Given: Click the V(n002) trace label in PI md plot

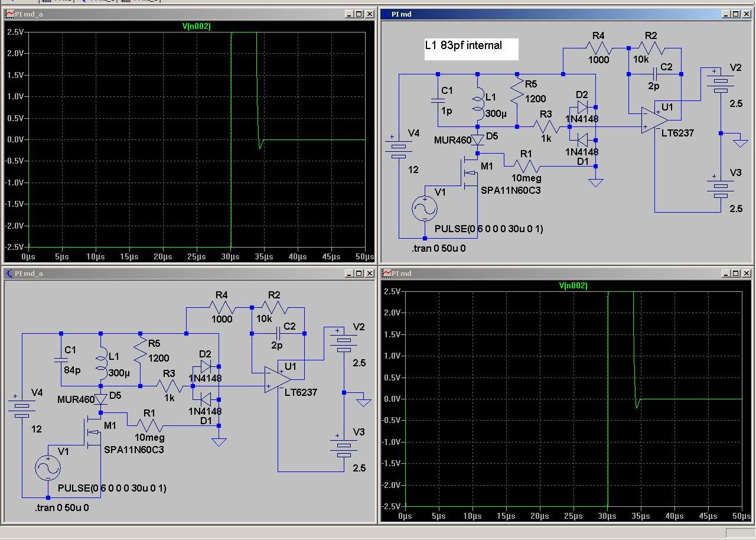Looking at the screenshot, I should [573, 286].
